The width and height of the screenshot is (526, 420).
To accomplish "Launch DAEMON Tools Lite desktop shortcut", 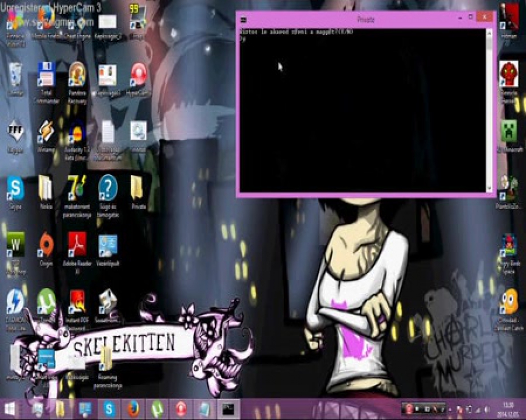I will 15,310.
